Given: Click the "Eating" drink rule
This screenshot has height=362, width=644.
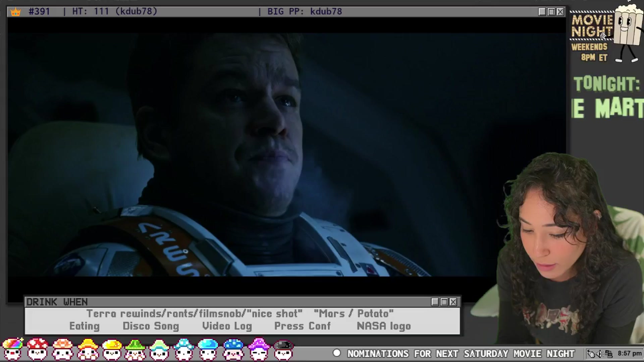Looking at the screenshot, I should [85, 326].
